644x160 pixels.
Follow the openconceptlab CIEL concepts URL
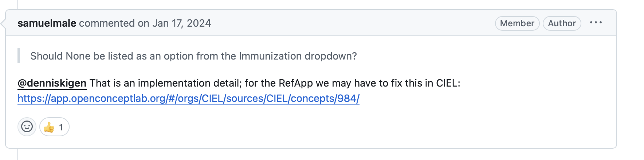(188, 99)
